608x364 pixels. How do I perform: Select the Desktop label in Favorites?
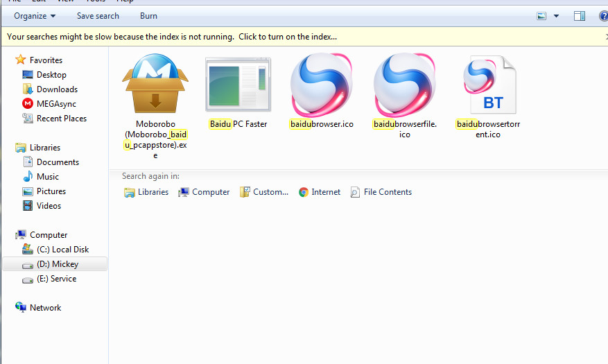coord(51,74)
